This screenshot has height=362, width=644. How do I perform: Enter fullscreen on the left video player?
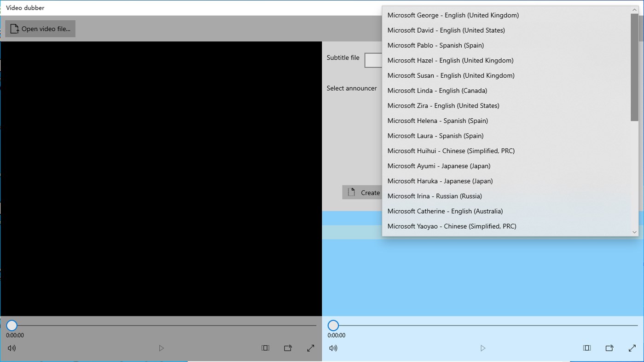coord(310,348)
